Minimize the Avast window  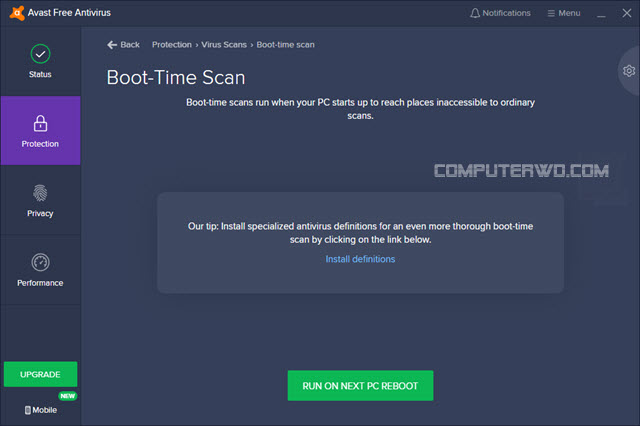(601, 14)
